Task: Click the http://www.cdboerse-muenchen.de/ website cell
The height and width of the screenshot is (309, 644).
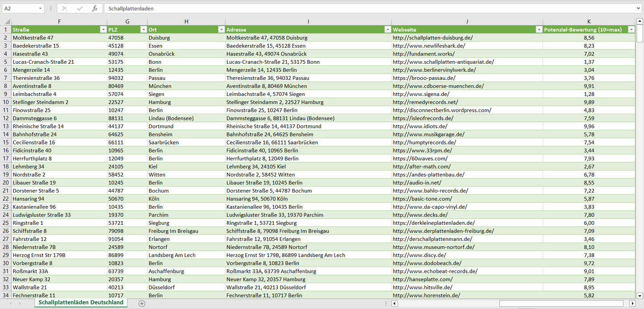Action: click(438, 86)
